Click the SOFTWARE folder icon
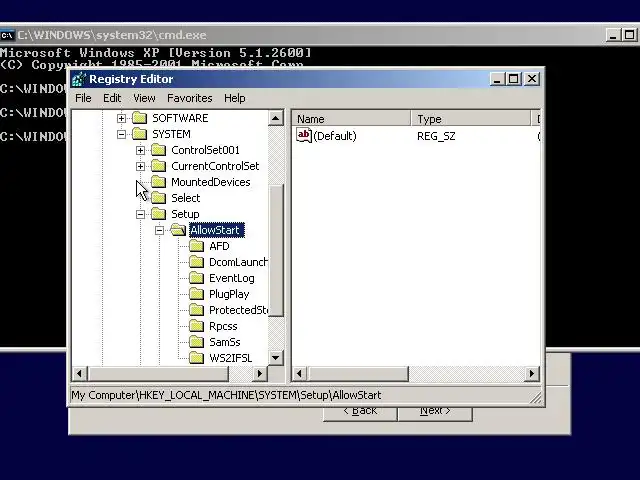Image resolution: width=640 pixels, height=480 pixels. pos(140,118)
